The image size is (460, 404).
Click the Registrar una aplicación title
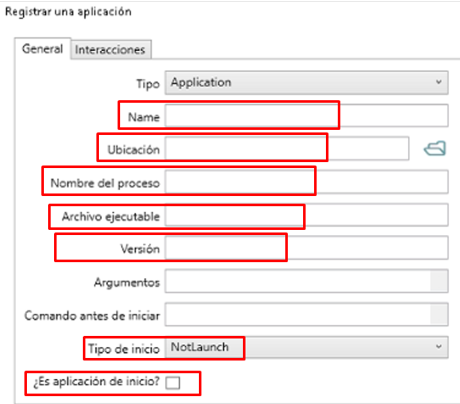[x=68, y=12]
